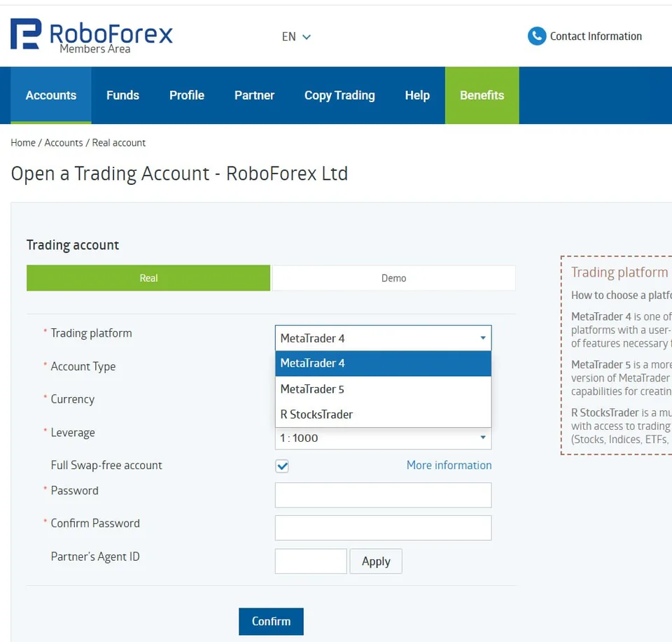Viewport: 672px width, 642px height.
Task: Click the Trading platform help heading
Action: pyautogui.click(x=619, y=272)
